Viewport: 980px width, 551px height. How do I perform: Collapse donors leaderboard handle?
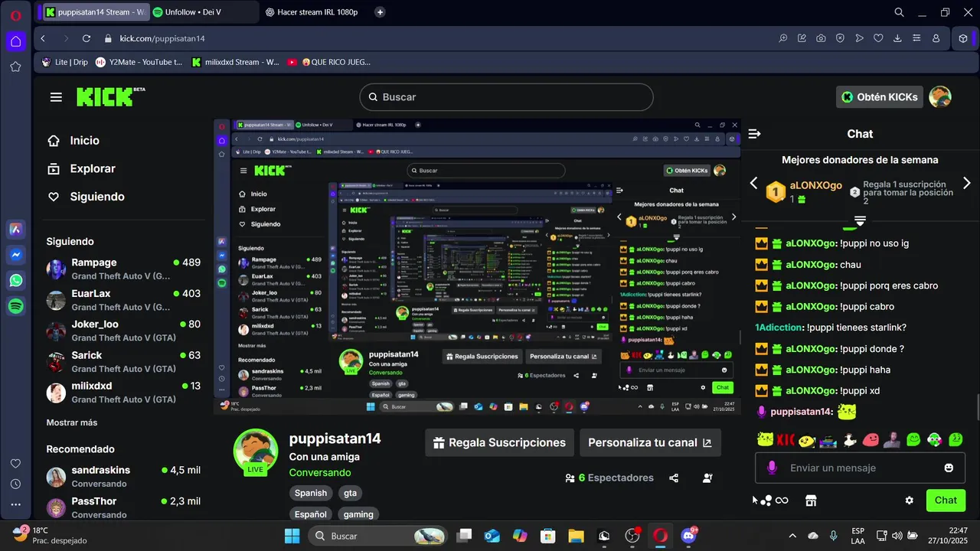(x=860, y=220)
